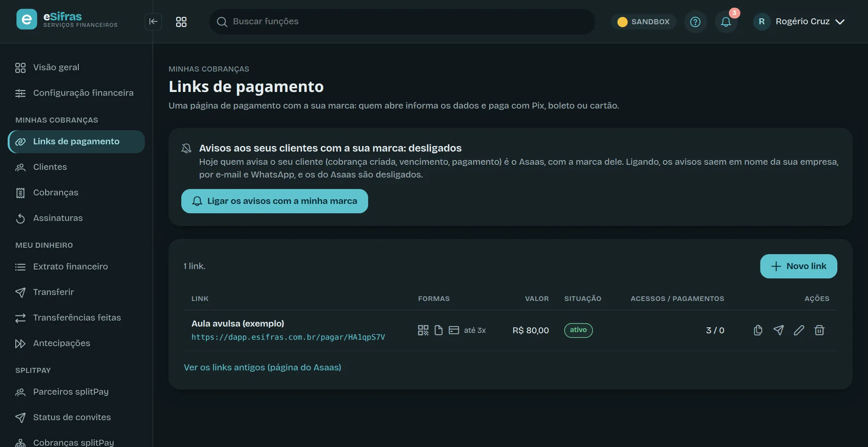Click Ligar os avisos com a minha marca
Viewport: 868px width, 447px height.
274,201
